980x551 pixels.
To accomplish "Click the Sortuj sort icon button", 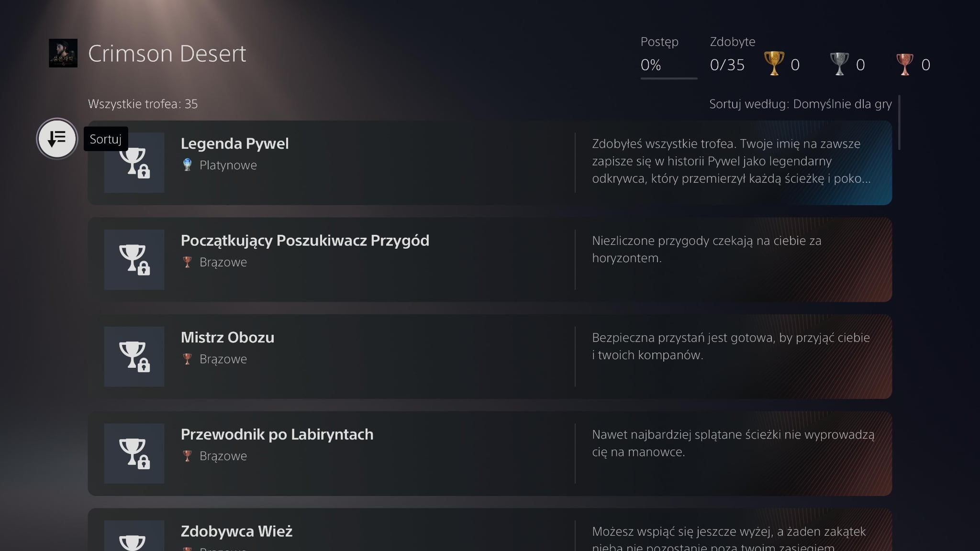I will [x=57, y=139].
